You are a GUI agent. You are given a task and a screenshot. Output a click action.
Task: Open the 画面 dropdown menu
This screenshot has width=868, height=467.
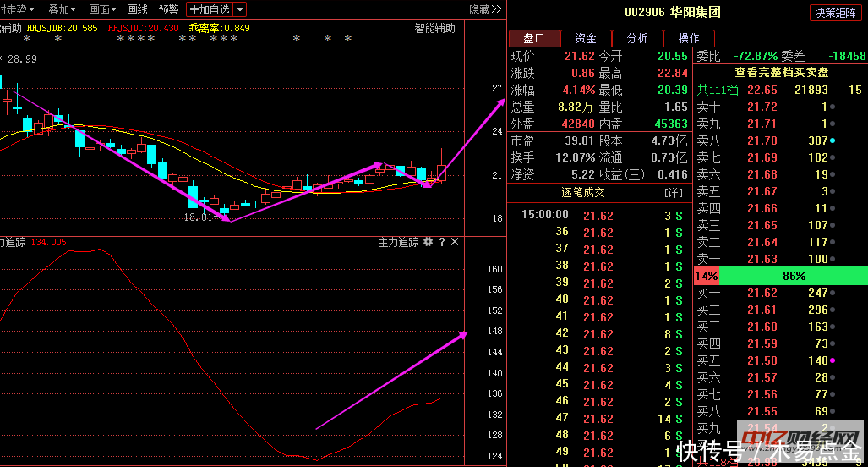[x=103, y=9]
